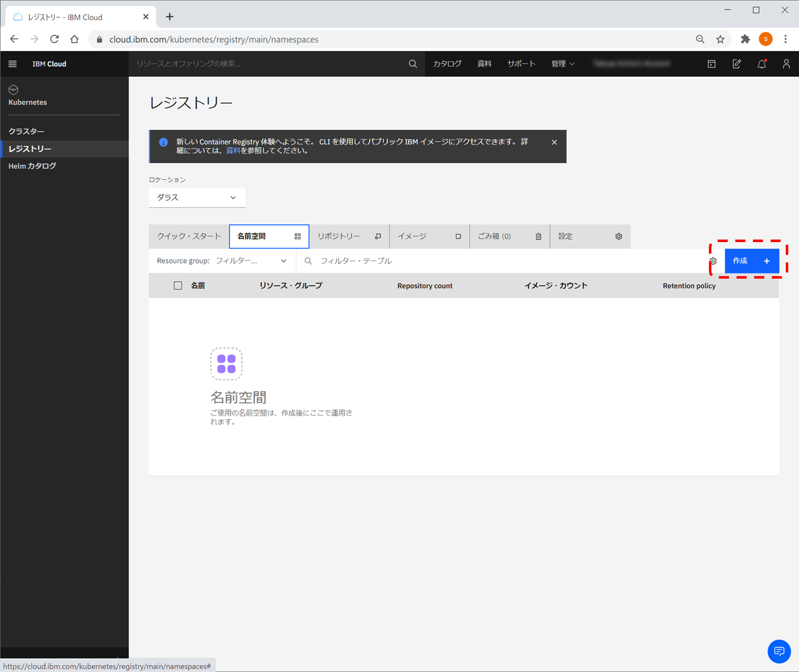
Task: Open the IBM Cloud hamburger navigation menu
Action: (13, 64)
